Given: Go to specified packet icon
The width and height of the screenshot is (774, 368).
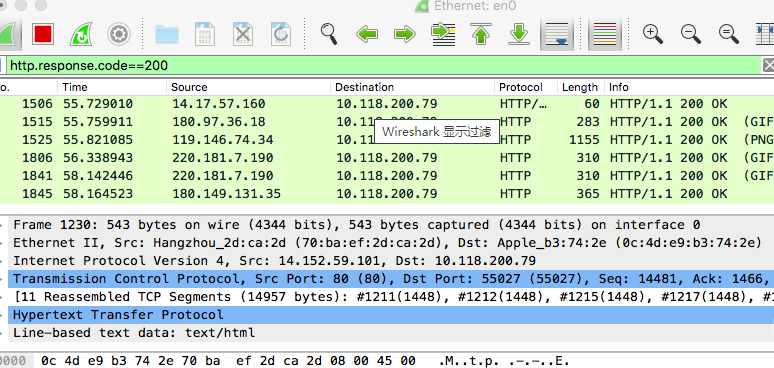Looking at the screenshot, I should coord(443,35).
